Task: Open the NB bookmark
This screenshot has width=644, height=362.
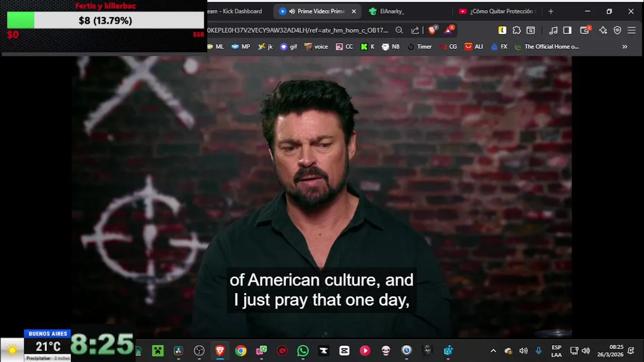Action: (x=391, y=47)
